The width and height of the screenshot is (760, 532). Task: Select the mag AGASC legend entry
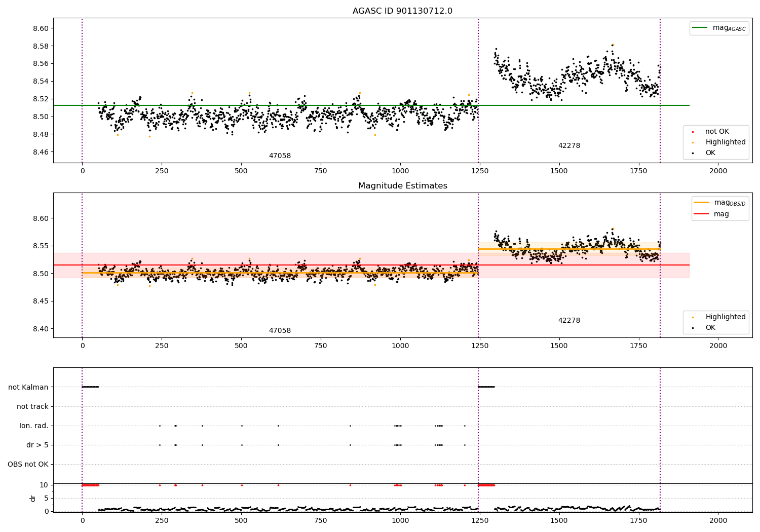(719, 28)
